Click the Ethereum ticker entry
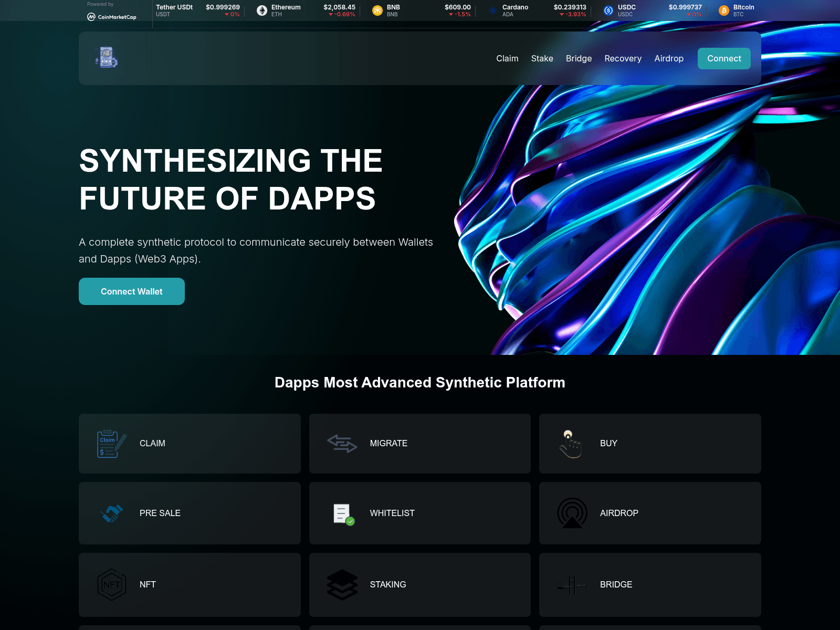This screenshot has width=840, height=630. [286, 10]
